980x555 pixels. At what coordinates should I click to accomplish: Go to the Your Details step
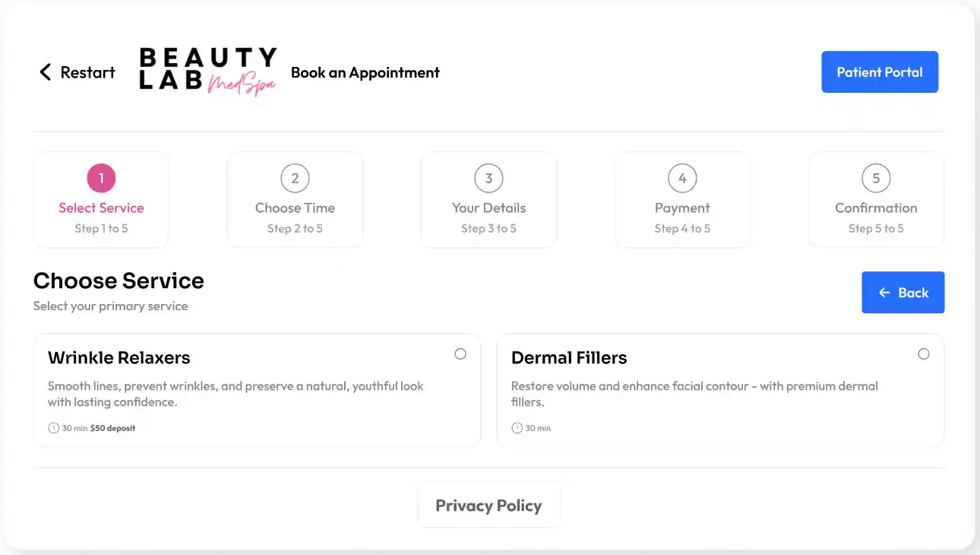(x=488, y=208)
